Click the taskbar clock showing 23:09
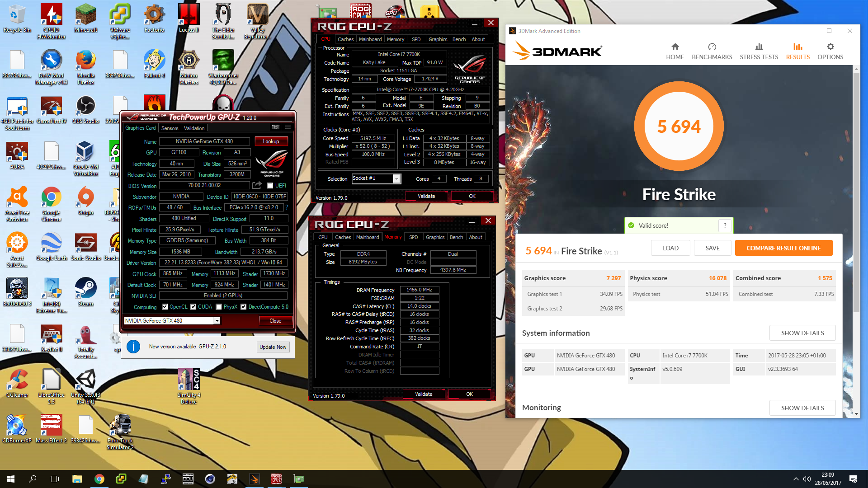 pos(828,479)
